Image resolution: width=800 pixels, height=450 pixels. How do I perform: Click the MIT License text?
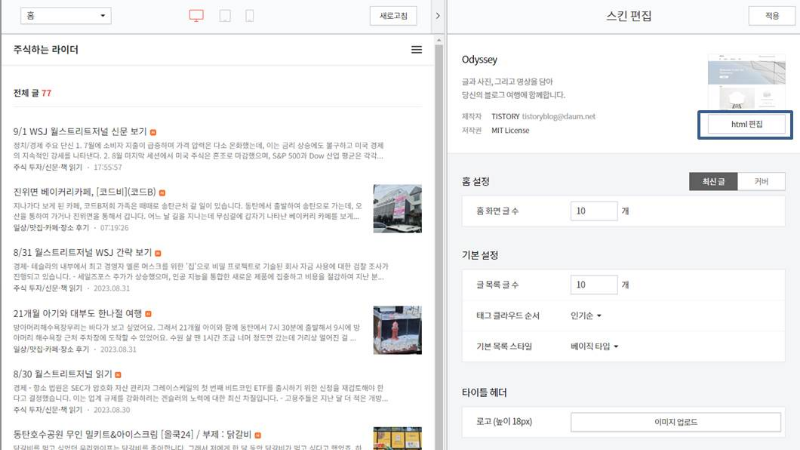click(510, 131)
